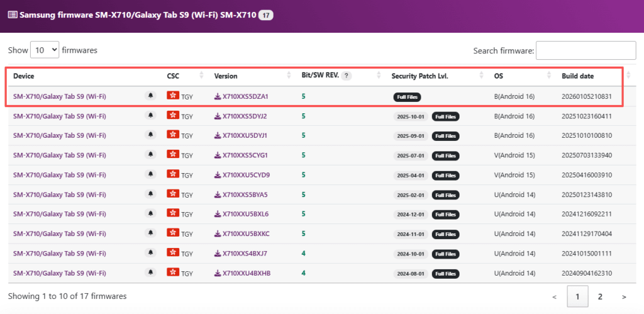Click the question mark help icon beside Bit/SW REV.

point(347,76)
